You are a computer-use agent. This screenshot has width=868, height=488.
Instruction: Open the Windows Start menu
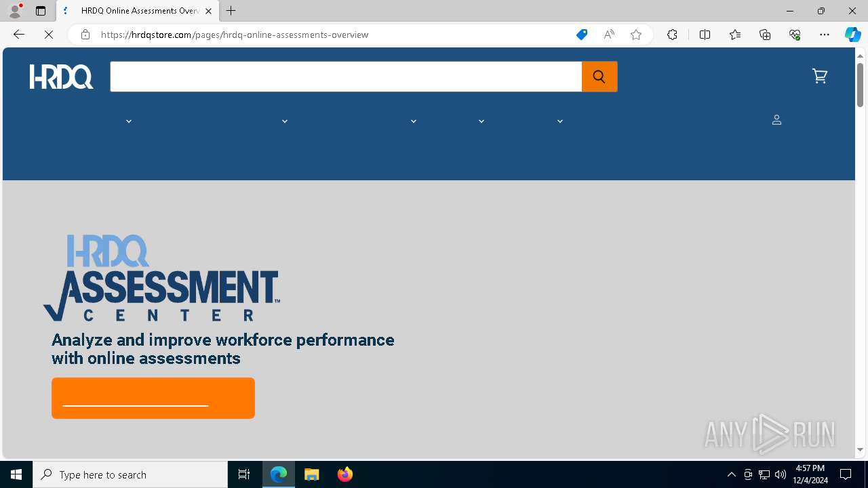16,474
